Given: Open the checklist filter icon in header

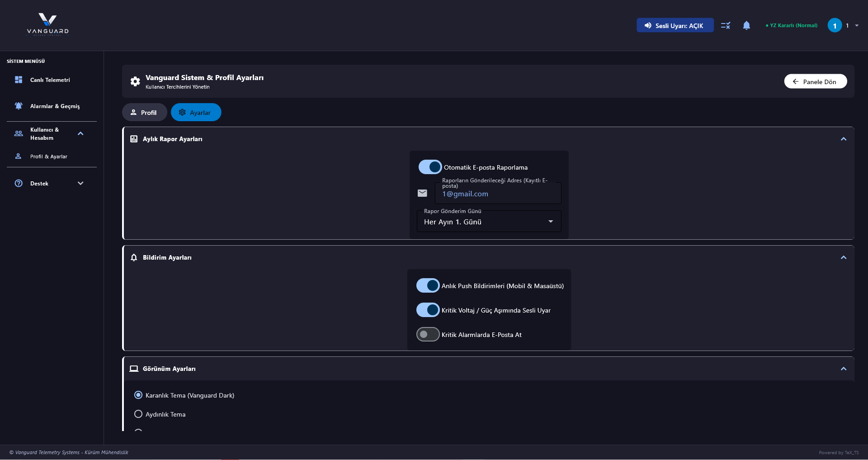Looking at the screenshot, I should coord(726,25).
